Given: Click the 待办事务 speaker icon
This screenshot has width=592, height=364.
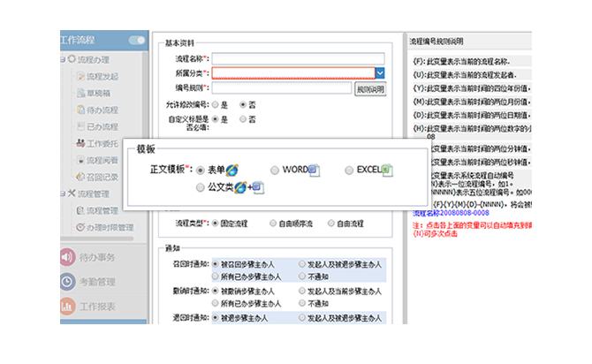Looking at the screenshot, I should [68, 256].
